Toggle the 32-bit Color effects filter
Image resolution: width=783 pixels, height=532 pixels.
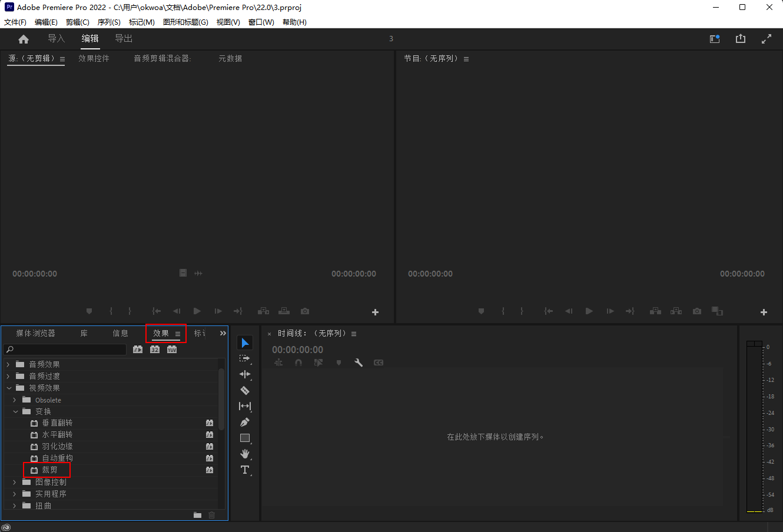point(155,350)
